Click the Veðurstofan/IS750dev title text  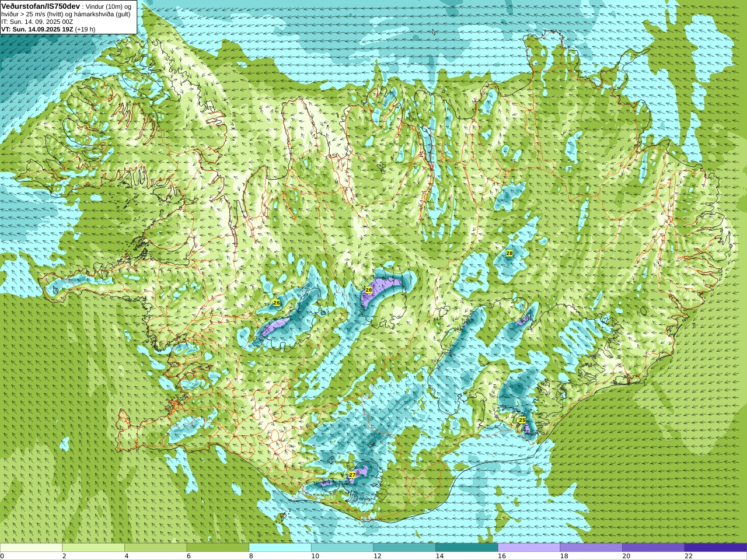pyautogui.click(x=41, y=6)
